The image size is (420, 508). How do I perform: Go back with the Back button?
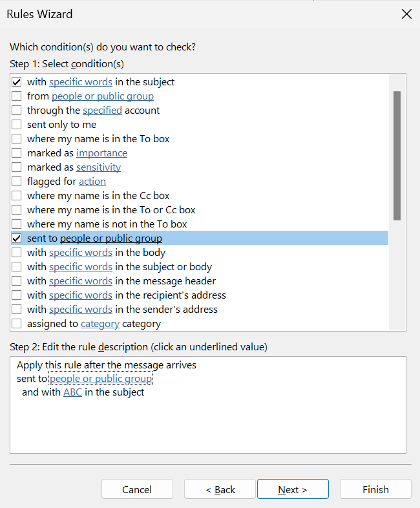coord(220,489)
